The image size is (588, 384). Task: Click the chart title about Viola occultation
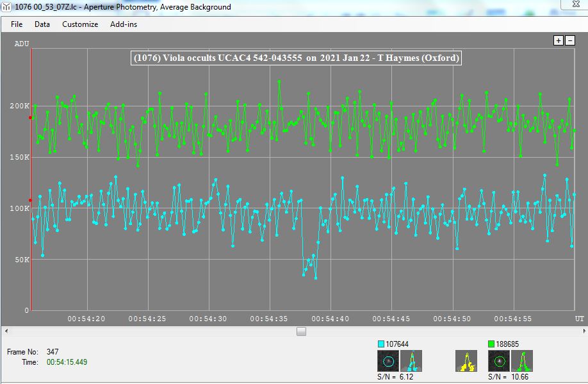coord(295,58)
